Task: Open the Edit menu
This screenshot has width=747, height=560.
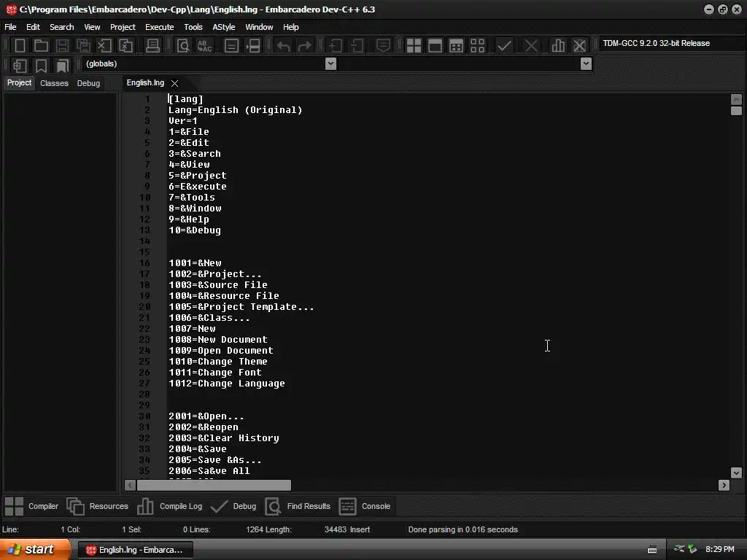Action: click(x=33, y=27)
